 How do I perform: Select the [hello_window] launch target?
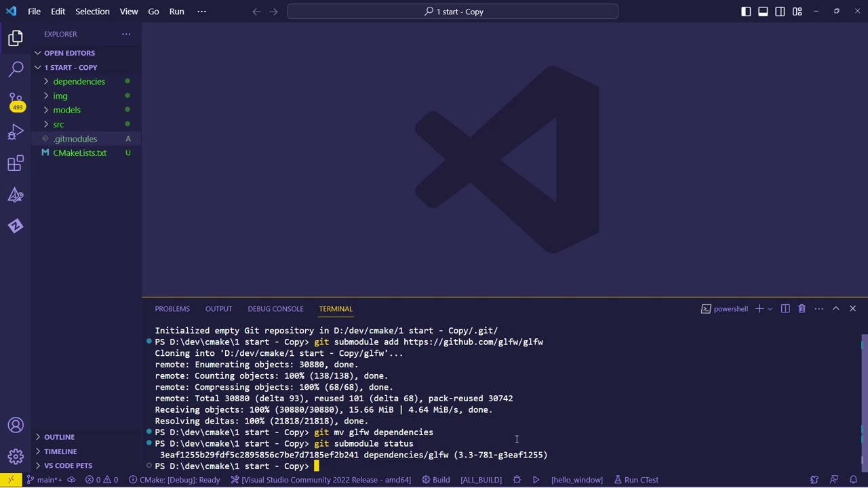pos(577,480)
